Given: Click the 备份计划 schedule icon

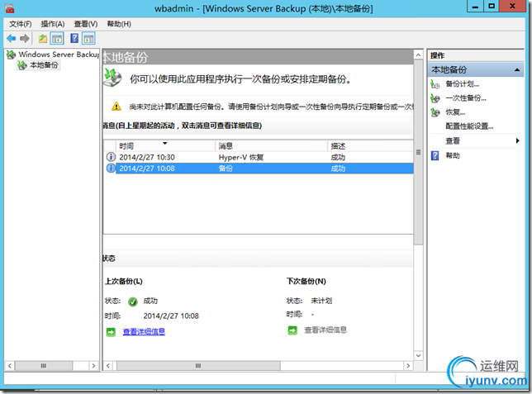Looking at the screenshot, I should tap(435, 83).
